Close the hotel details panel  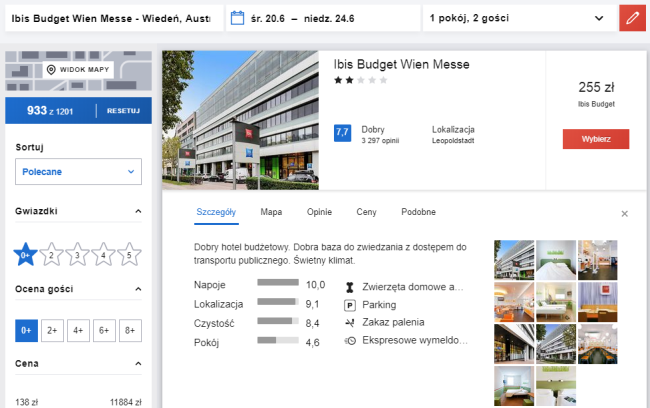pyautogui.click(x=625, y=213)
